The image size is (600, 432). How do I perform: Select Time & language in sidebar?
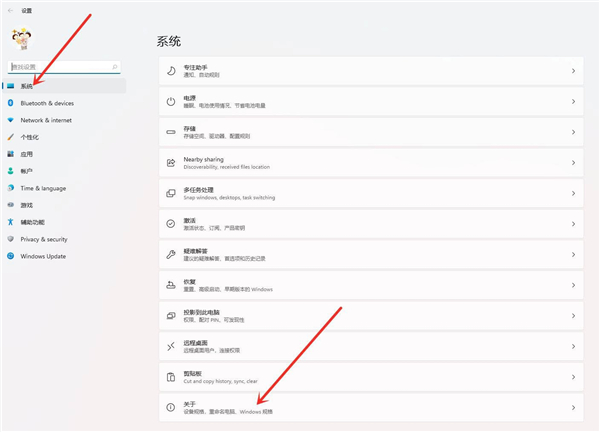pos(42,188)
